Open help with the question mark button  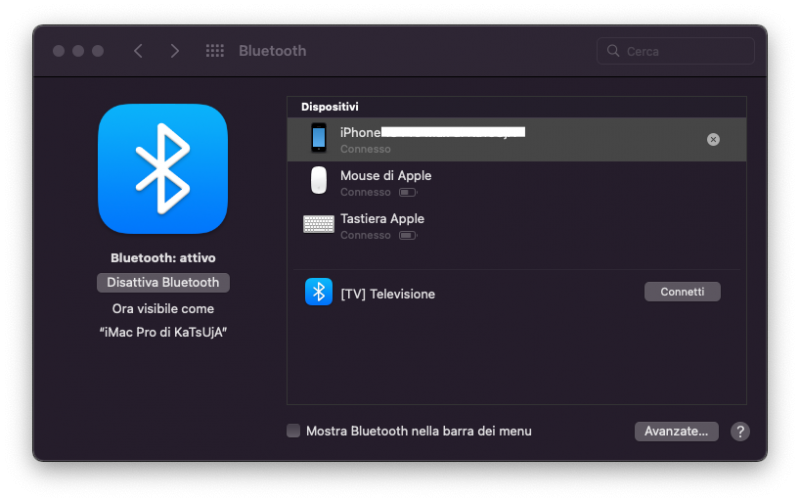click(740, 432)
